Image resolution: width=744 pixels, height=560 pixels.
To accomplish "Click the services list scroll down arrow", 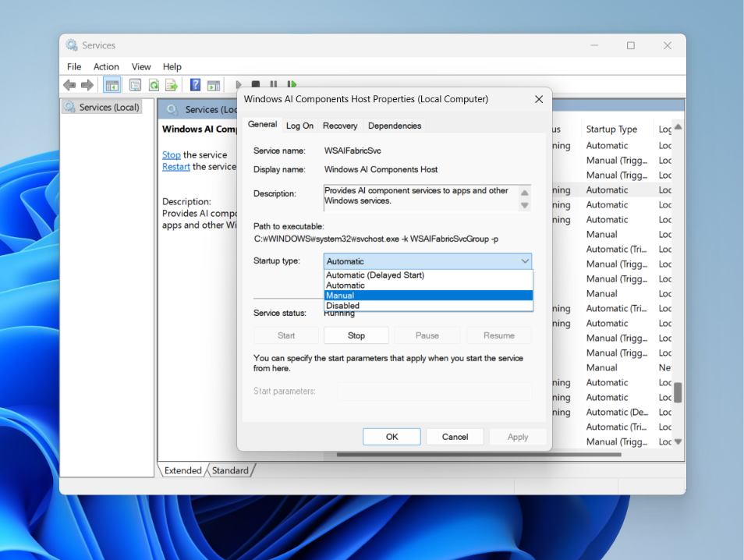I will (678, 441).
